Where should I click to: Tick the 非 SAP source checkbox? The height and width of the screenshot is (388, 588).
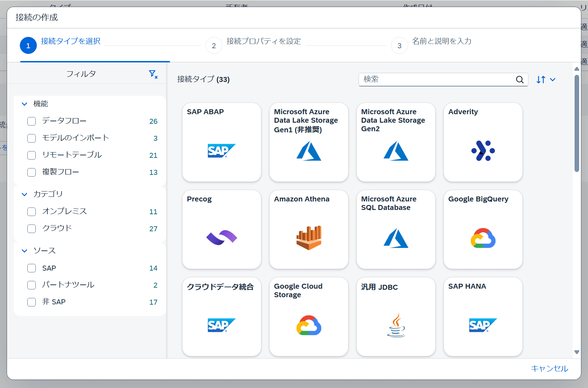click(32, 302)
